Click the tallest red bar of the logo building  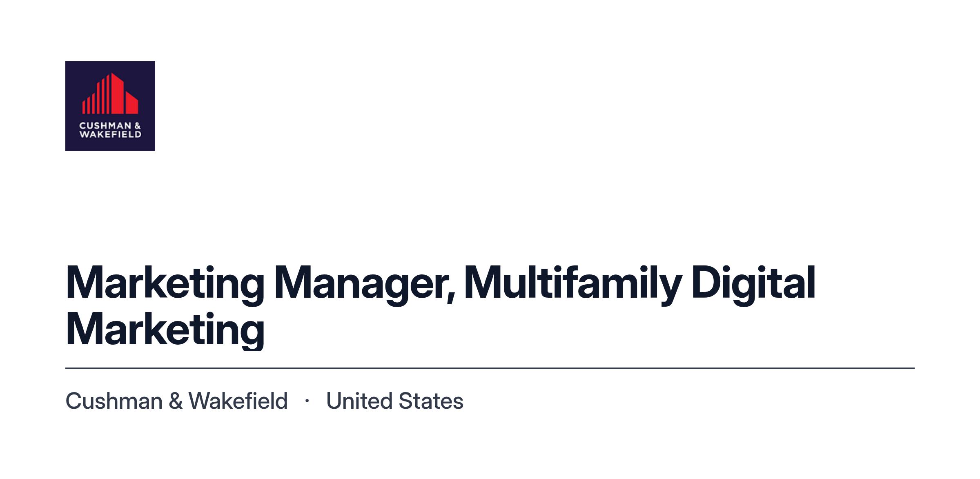[118, 94]
